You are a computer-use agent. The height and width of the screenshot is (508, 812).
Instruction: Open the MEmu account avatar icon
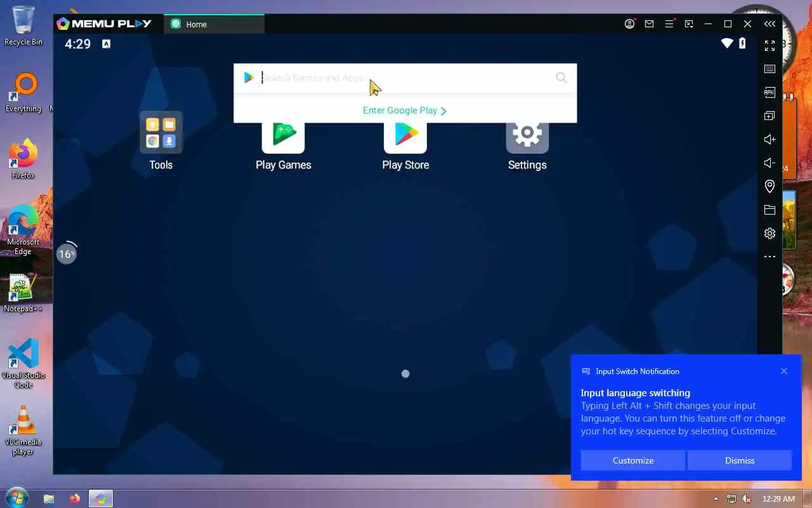point(629,24)
